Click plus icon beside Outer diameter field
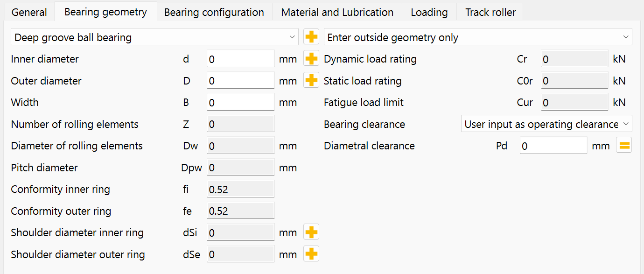 (x=311, y=80)
